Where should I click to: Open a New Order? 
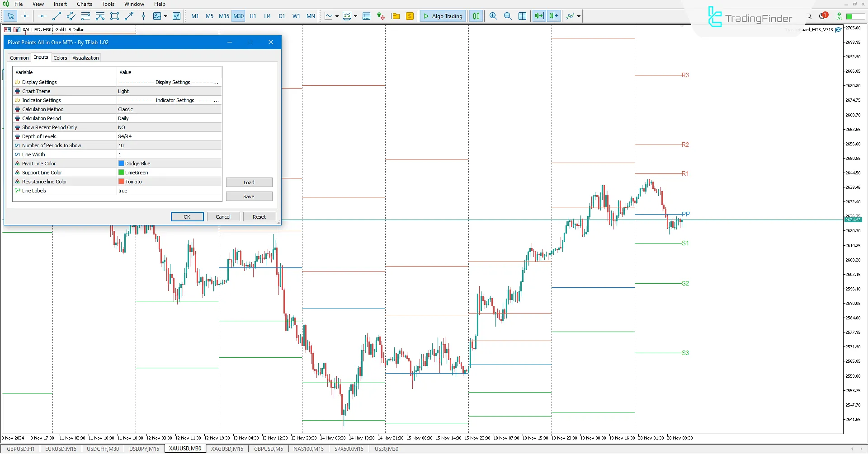click(410, 16)
